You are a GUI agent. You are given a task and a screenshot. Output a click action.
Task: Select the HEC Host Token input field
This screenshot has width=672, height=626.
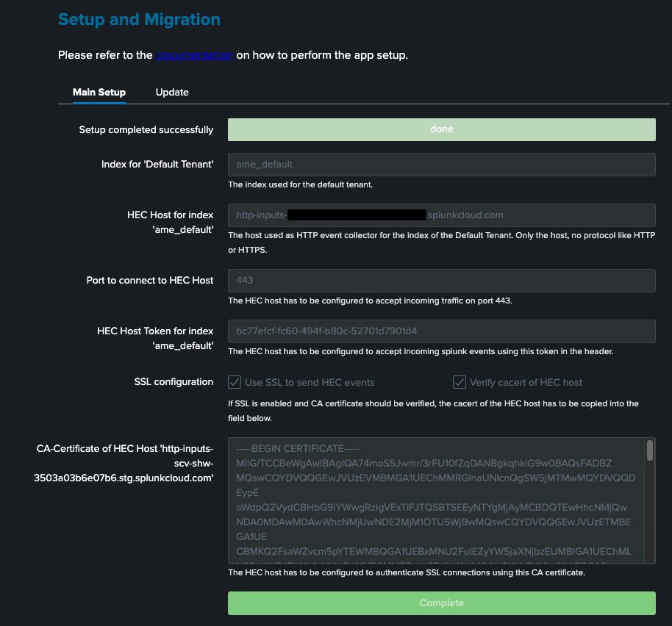(x=441, y=331)
